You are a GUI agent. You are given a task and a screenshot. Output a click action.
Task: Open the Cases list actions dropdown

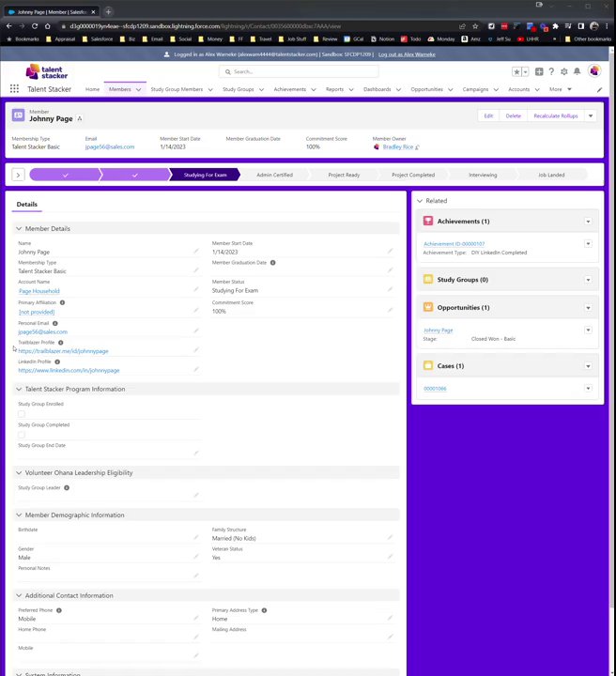pyautogui.click(x=588, y=366)
